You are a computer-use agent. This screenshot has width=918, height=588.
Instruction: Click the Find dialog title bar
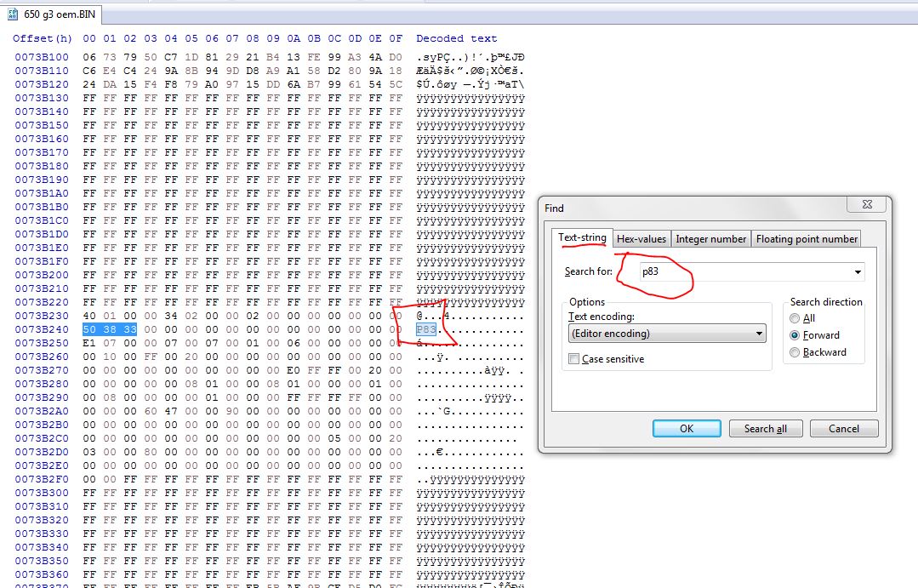point(693,208)
